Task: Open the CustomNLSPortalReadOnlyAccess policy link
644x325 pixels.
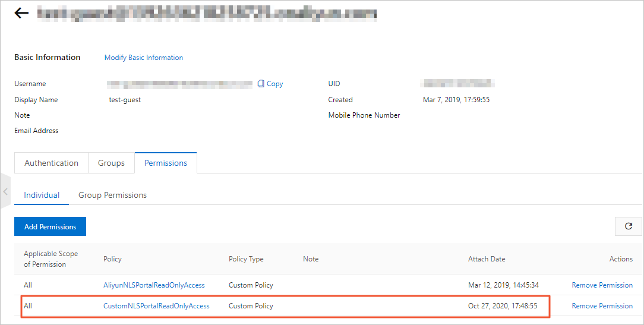Action: click(x=156, y=305)
